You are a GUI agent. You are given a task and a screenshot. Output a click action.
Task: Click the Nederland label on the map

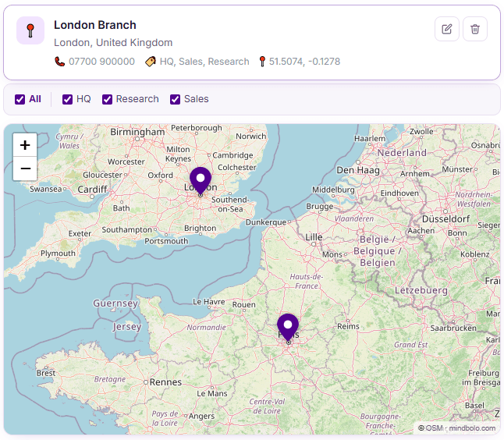402,153
